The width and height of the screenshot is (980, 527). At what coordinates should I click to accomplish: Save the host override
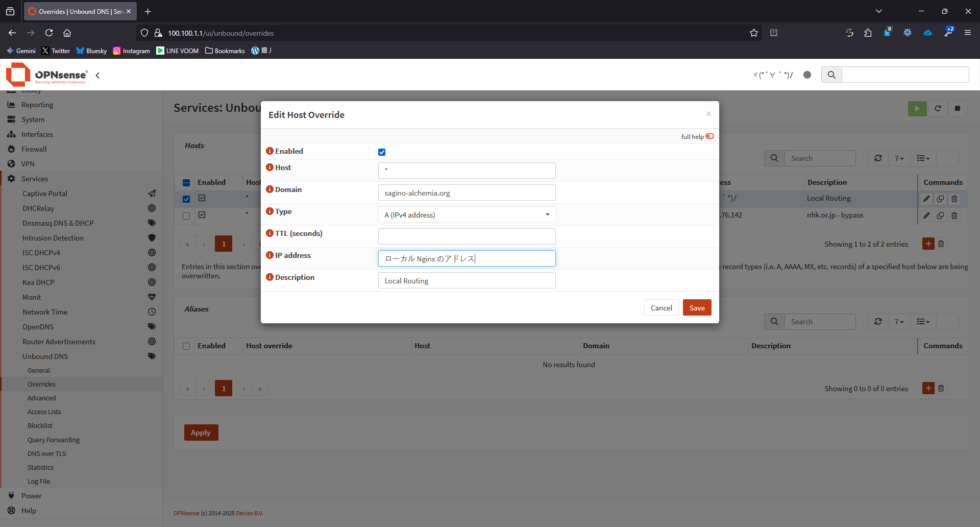(x=697, y=308)
